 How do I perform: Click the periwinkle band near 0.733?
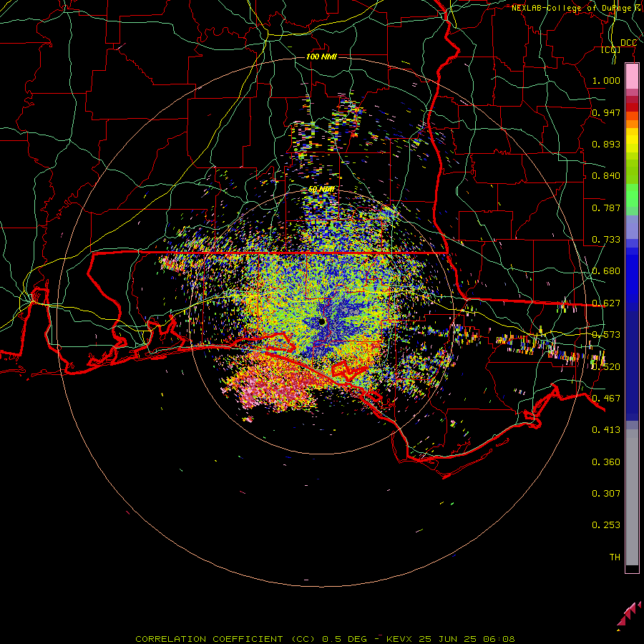[632, 227]
